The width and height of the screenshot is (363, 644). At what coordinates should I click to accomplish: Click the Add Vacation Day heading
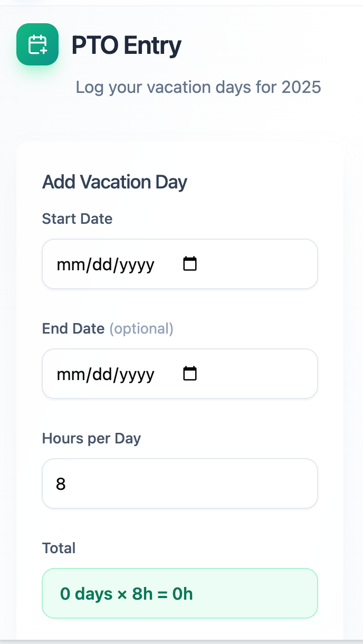pyautogui.click(x=114, y=182)
